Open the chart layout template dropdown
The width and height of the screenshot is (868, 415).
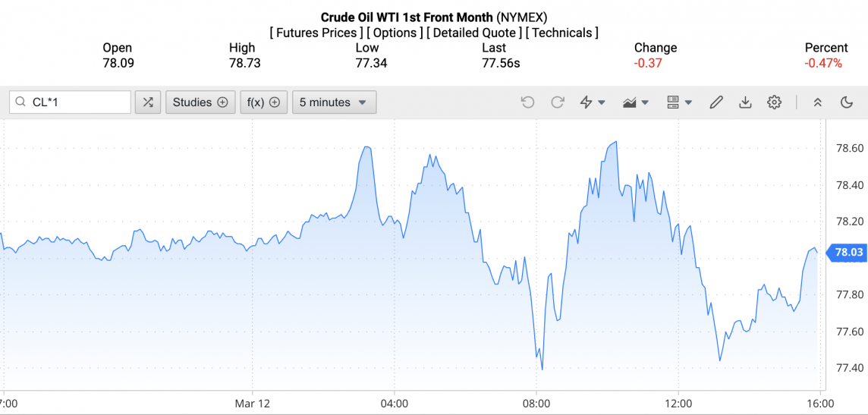678,102
